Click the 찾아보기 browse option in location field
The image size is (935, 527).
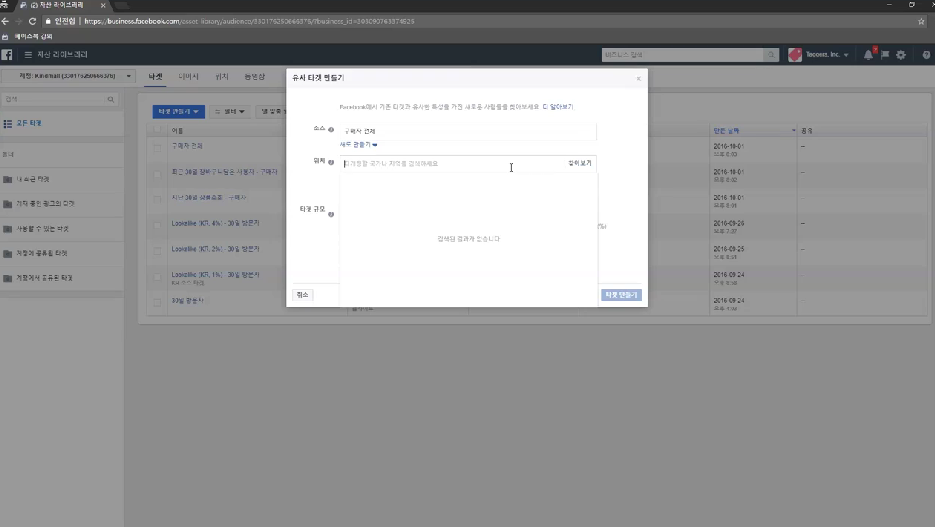coord(580,163)
